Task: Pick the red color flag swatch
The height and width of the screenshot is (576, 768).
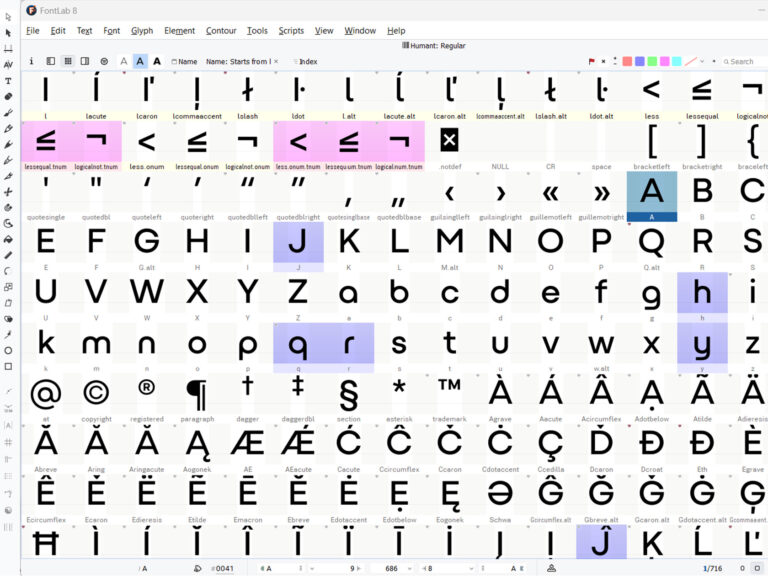Action: (x=627, y=61)
